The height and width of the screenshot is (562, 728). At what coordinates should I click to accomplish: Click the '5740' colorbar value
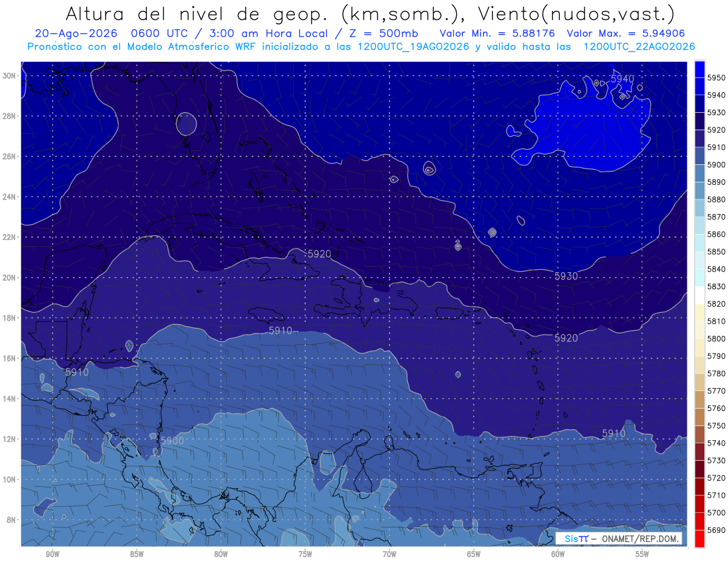[716, 443]
